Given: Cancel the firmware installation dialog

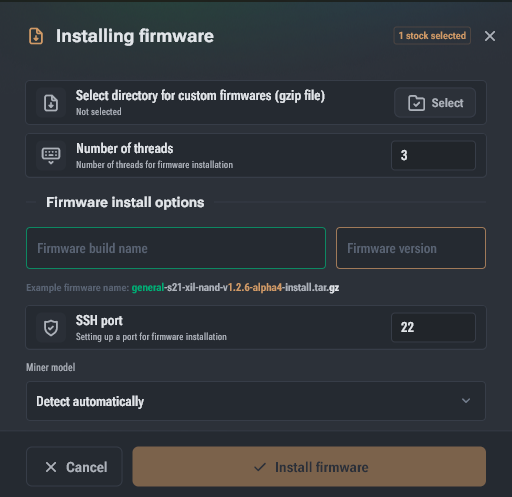Looking at the screenshot, I should click(x=74, y=466).
